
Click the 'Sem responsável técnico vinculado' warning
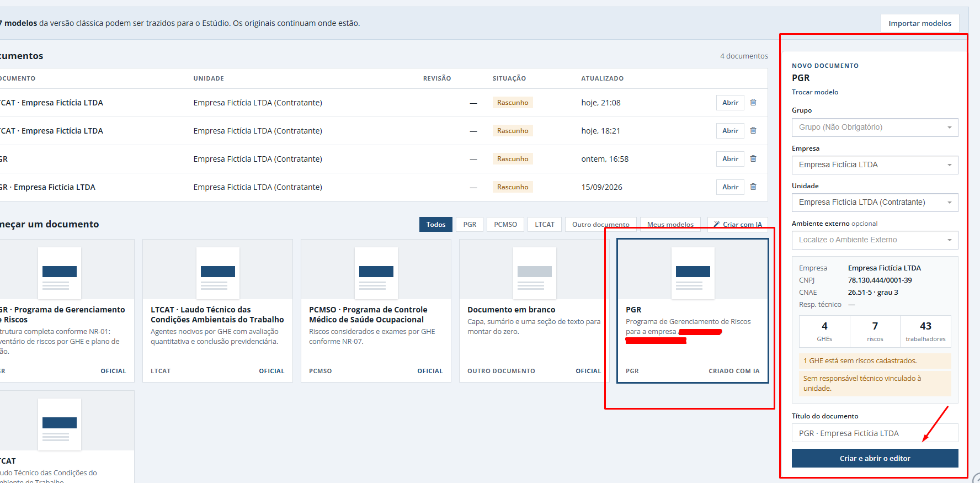coord(875,384)
